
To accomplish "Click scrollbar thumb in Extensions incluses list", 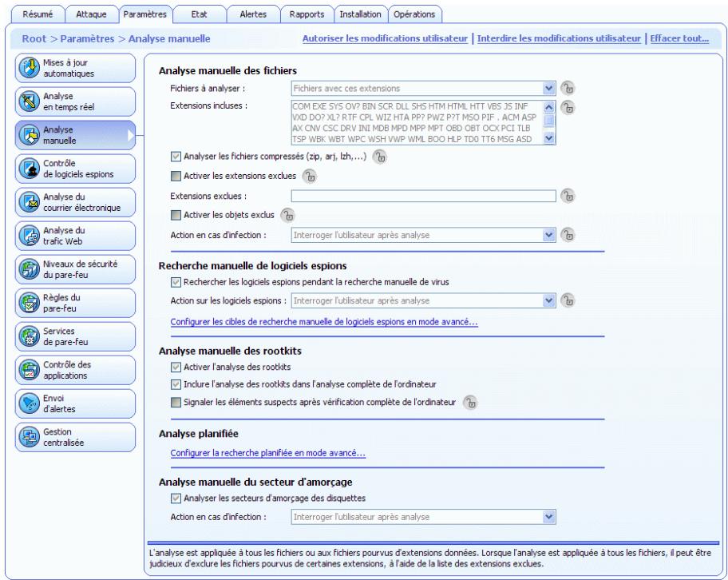I will click(x=548, y=121).
